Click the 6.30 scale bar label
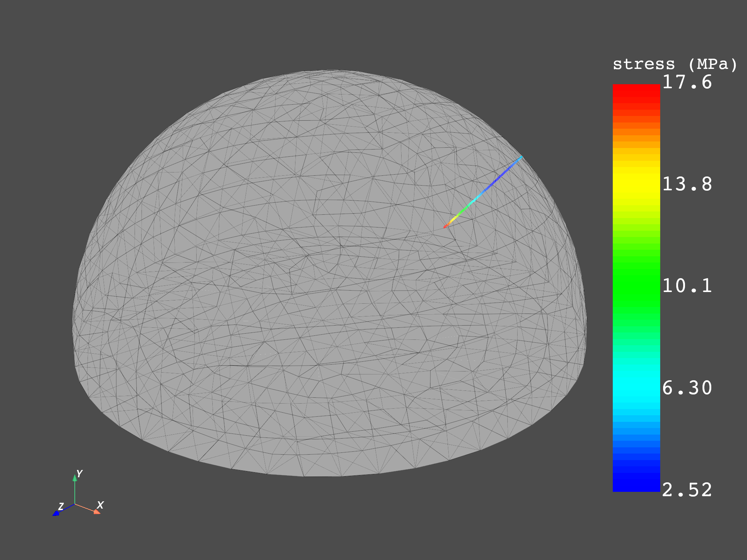This screenshot has height=560, width=747. 687,388
